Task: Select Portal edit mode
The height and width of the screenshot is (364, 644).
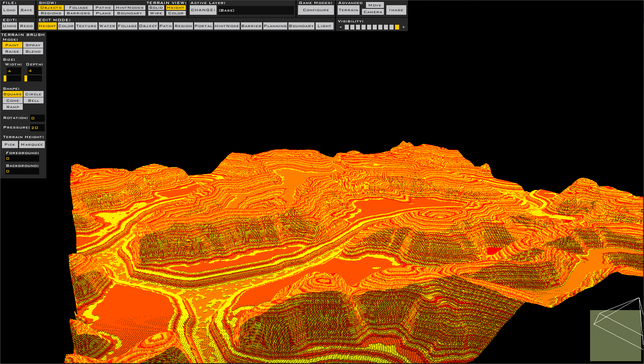Action: tap(204, 26)
